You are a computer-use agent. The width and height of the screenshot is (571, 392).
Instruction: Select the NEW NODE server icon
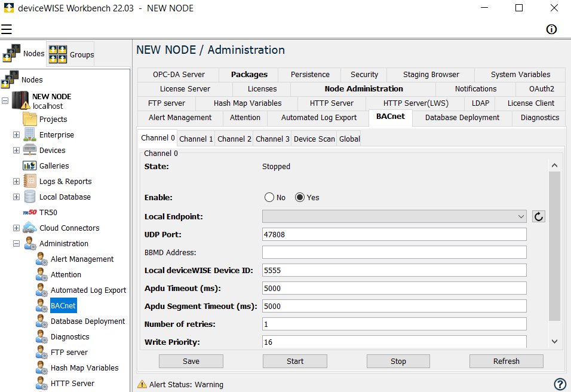pyautogui.click(x=20, y=100)
